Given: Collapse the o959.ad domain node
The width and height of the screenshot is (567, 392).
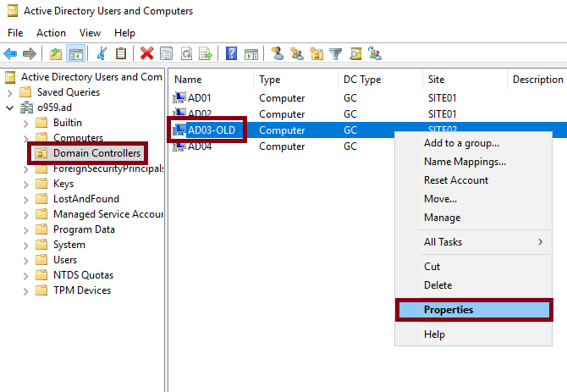Looking at the screenshot, I should [10, 108].
